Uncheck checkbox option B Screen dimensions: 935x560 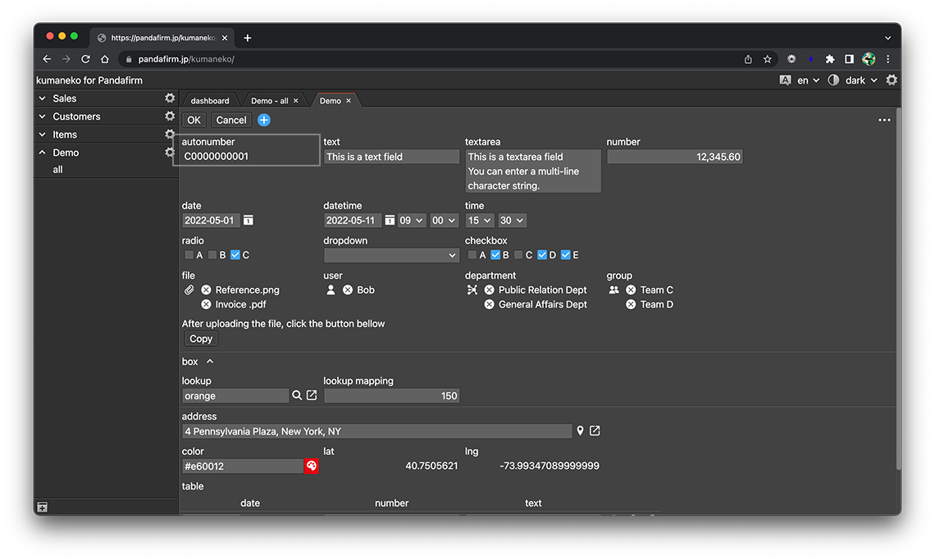click(x=495, y=256)
